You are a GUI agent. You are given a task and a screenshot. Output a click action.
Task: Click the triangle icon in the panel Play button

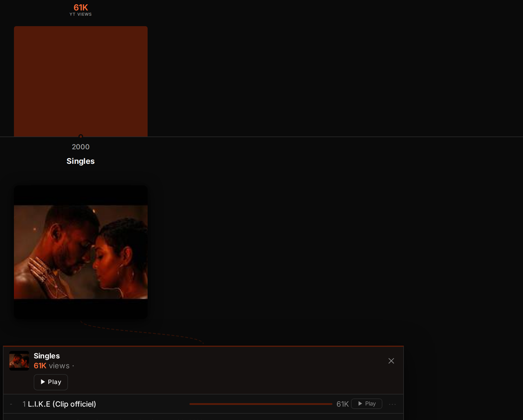point(43,382)
